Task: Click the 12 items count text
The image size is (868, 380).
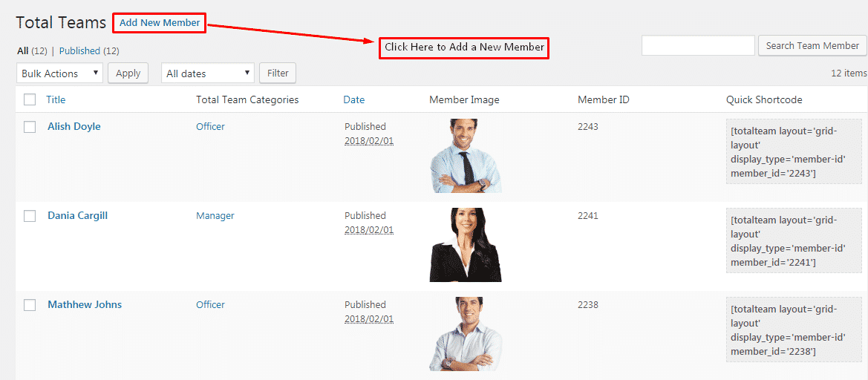Action: [x=849, y=73]
